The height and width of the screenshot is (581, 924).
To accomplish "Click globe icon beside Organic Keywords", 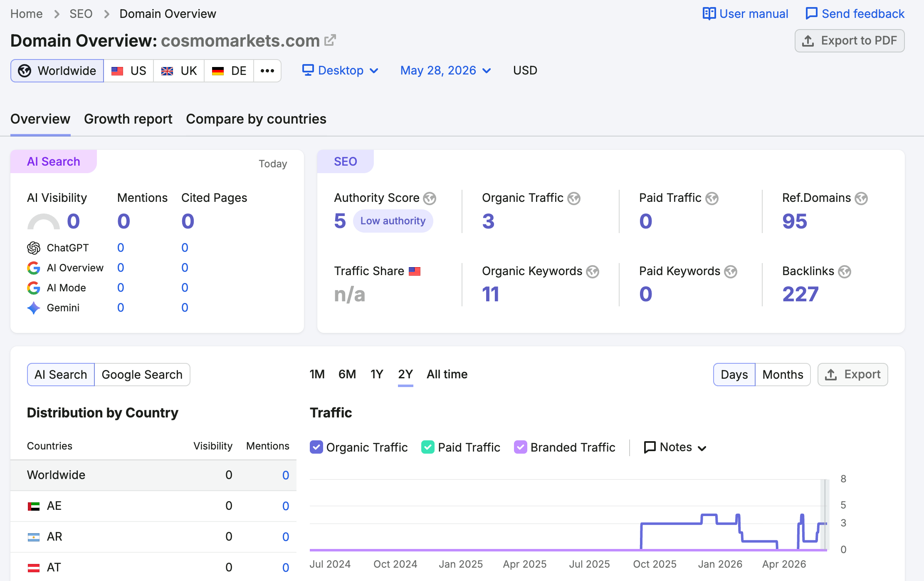I will tap(593, 272).
